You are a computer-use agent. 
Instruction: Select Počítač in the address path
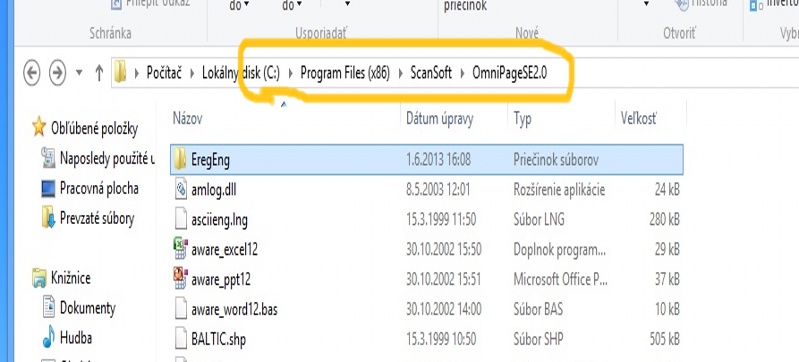pos(165,73)
